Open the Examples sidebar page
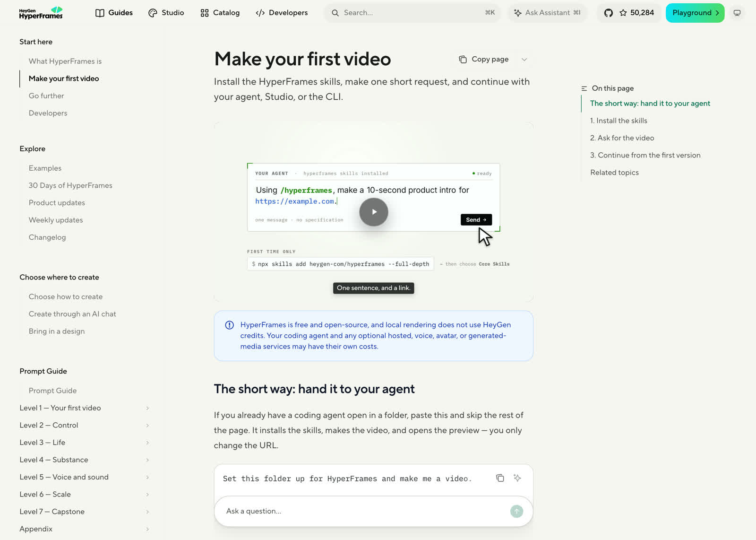 45,168
